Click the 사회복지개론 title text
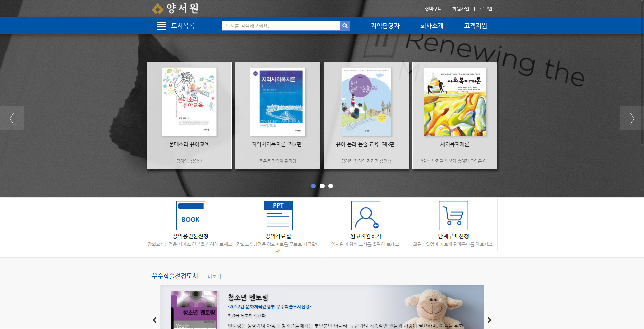The height and width of the screenshot is (329, 644). (x=455, y=144)
